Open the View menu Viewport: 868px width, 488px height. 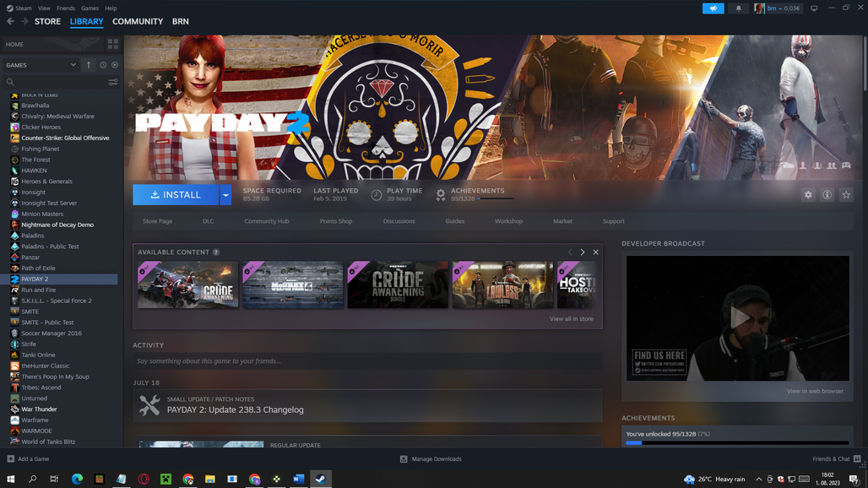(x=44, y=8)
